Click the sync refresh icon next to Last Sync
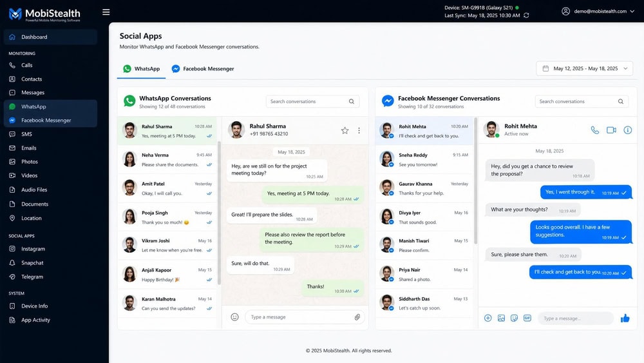Image resolution: width=644 pixels, height=363 pixels. [526, 15]
